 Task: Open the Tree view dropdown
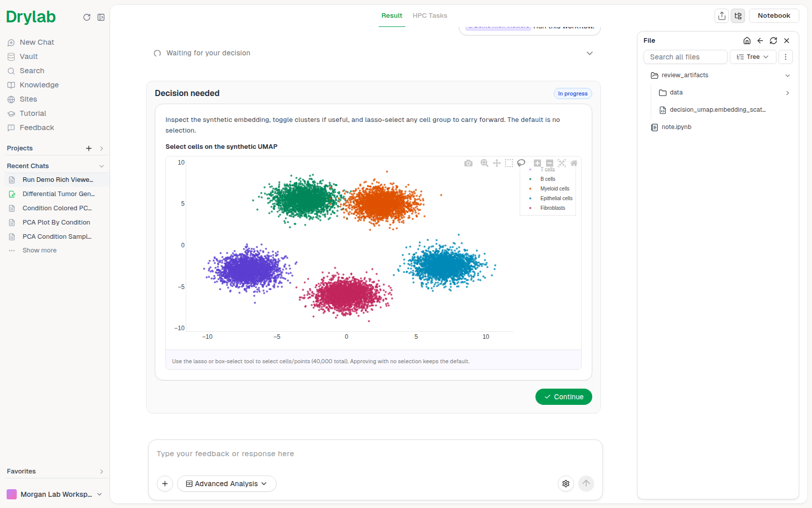pos(753,57)
